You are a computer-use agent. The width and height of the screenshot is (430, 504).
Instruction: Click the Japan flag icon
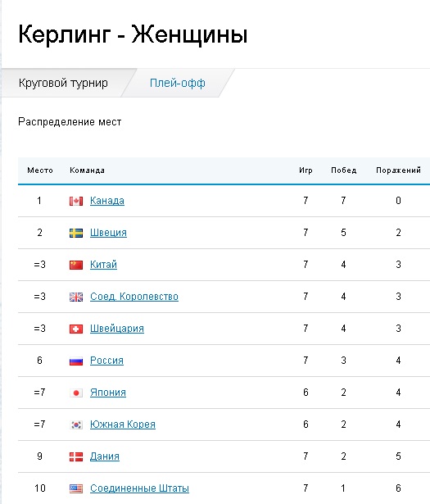76,393
